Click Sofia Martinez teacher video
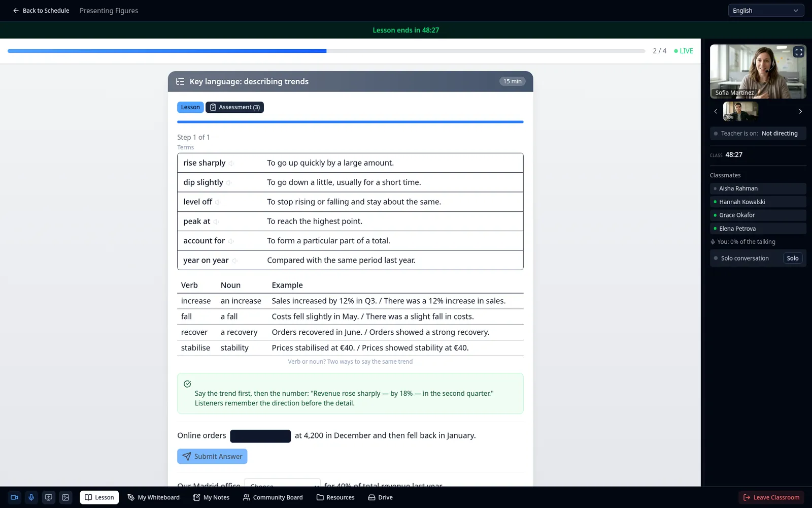 tap(758, 71)
